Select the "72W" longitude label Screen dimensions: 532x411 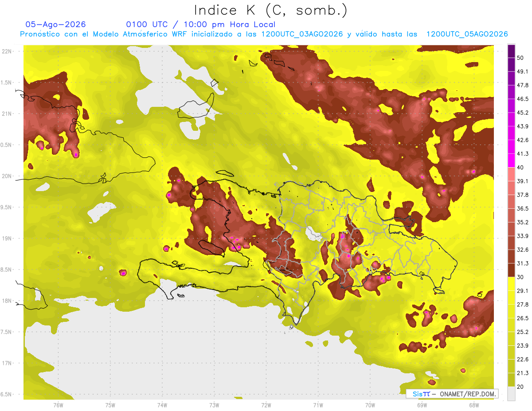[266, 405]
